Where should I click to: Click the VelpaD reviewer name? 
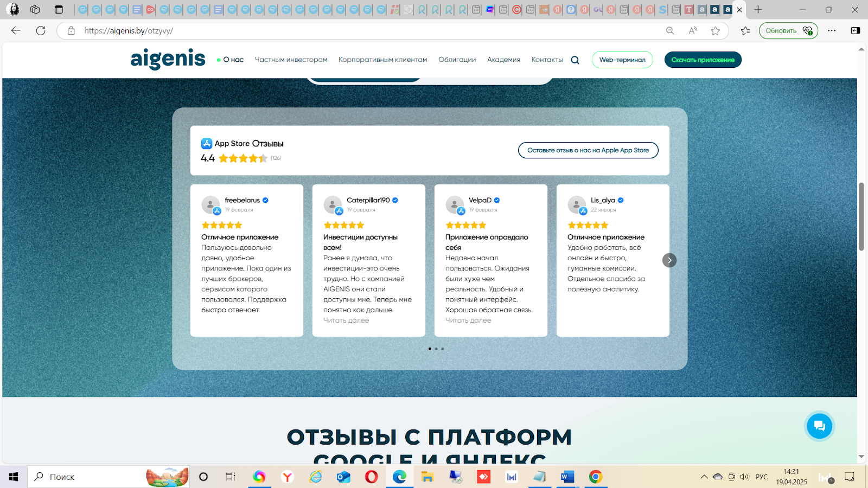480,200
